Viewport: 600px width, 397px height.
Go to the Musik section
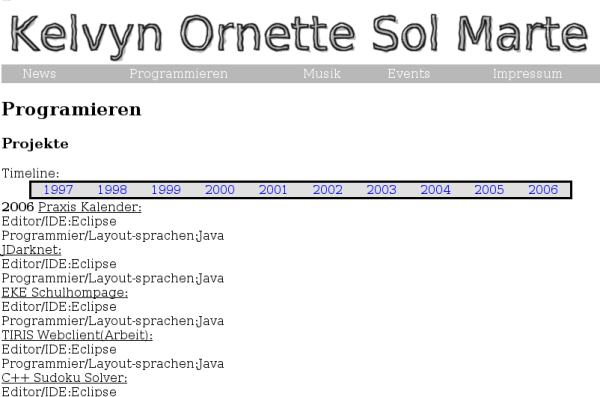[x=321, y=74]
